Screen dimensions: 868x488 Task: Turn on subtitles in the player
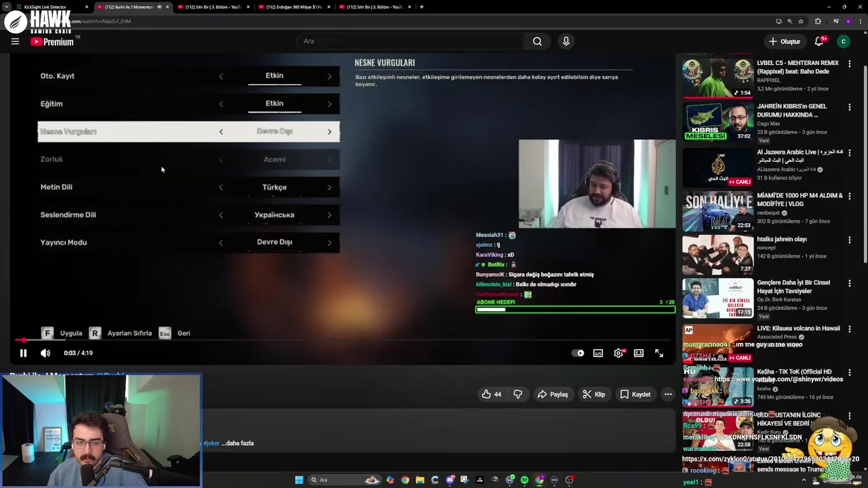[x=598, y=353]
